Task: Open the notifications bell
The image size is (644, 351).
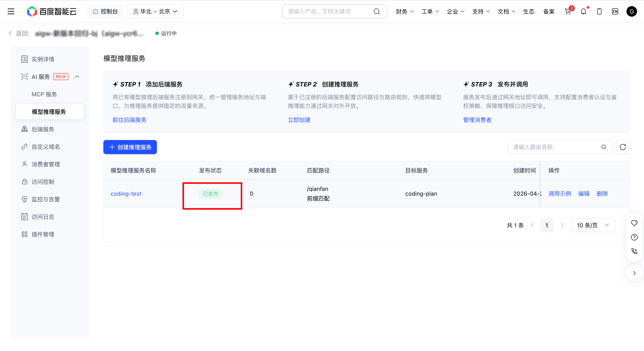Action: click(x=584, y=12)
